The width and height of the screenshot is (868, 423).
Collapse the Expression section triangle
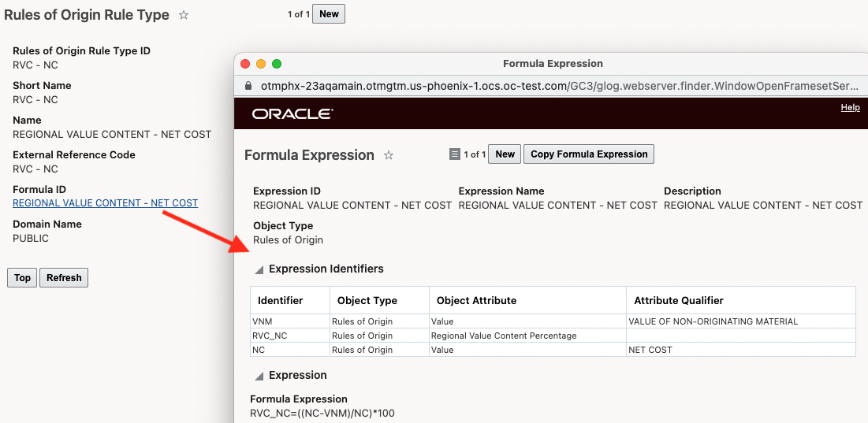point(259,376)
